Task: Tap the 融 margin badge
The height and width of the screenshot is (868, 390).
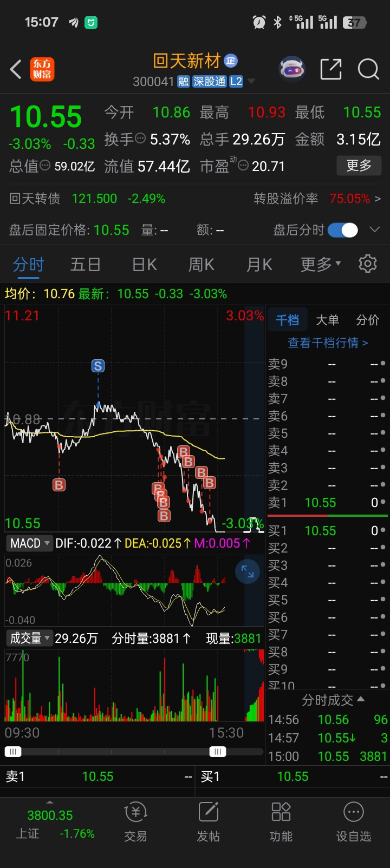Action: pyautogui.click(x=184, y=82)
